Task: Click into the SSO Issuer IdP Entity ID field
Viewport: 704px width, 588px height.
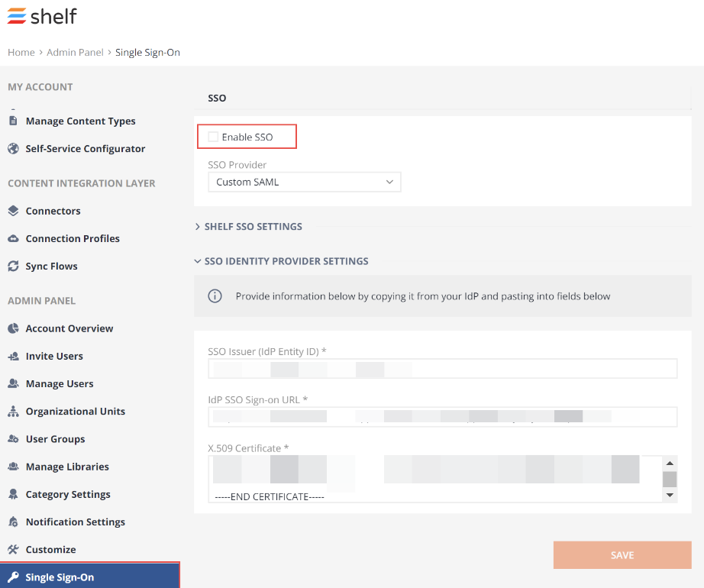Action: coord(443,369)
